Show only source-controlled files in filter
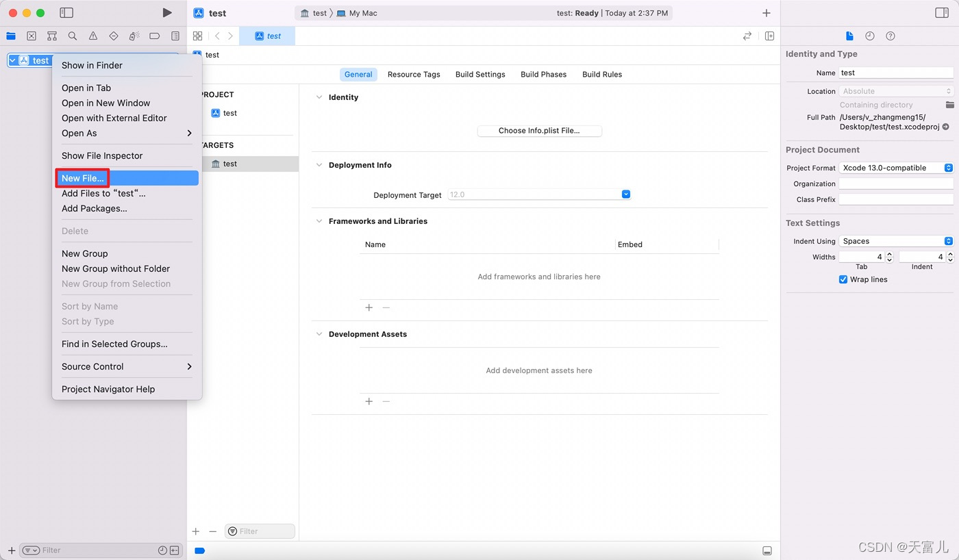959x560 pixels. (174, 550)
